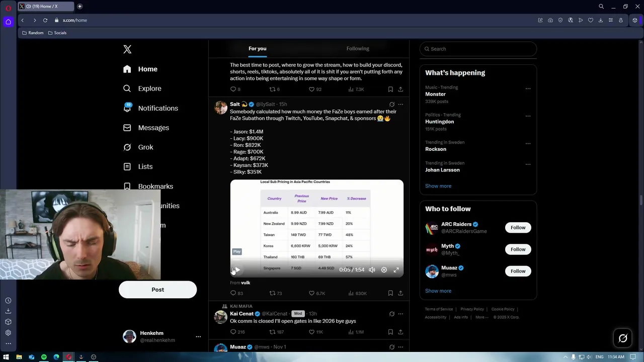Click the X search field
This screenshot has width=644, height=362.
point(478,49)
